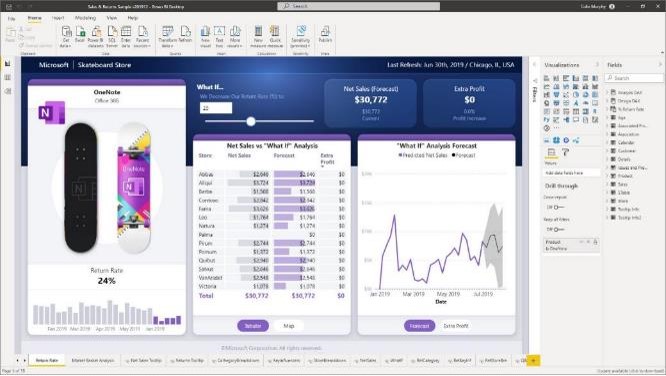666x376 pixels.
Task: Select the Retailer view button
Action: (253, 326)
